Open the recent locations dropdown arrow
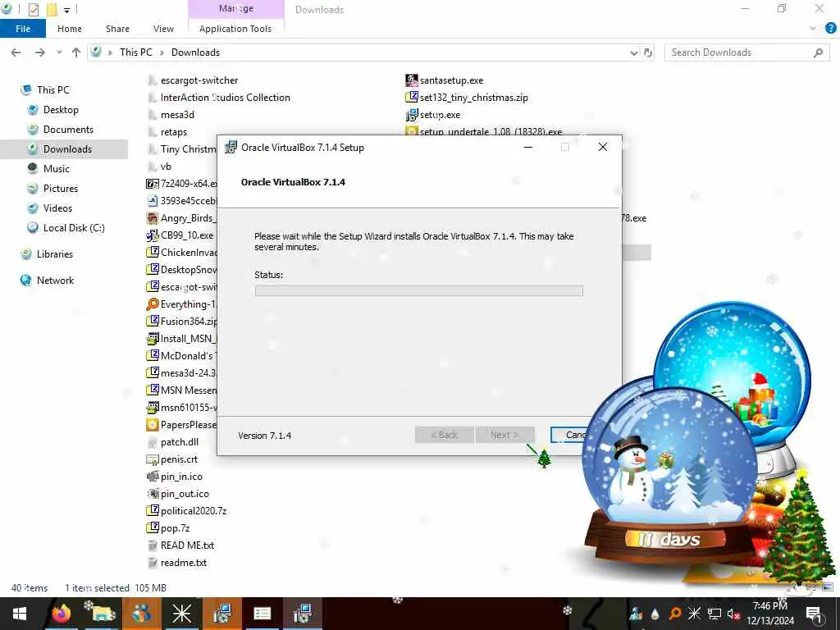This screenshot has height=630, width=840. click(59, 52)
